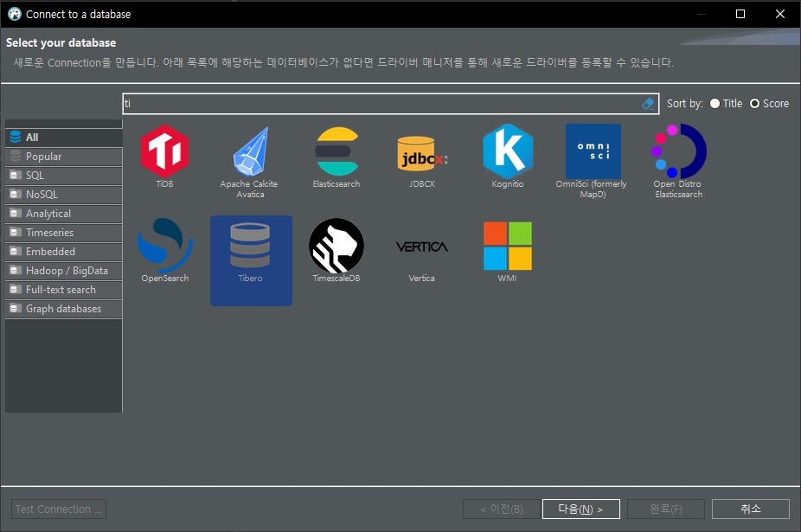
Task: Click the 취소 cancel button
Action: point(751,509)
